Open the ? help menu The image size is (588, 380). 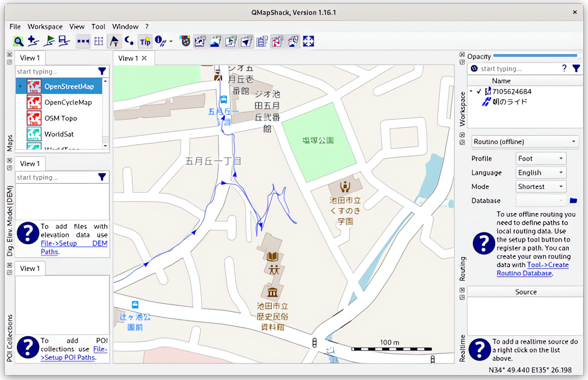pos(147,26)
